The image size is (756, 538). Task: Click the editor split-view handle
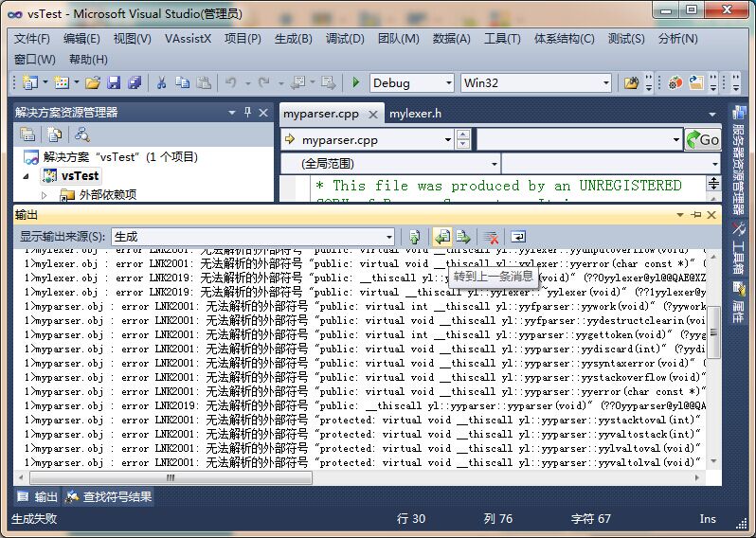[713, 183]
